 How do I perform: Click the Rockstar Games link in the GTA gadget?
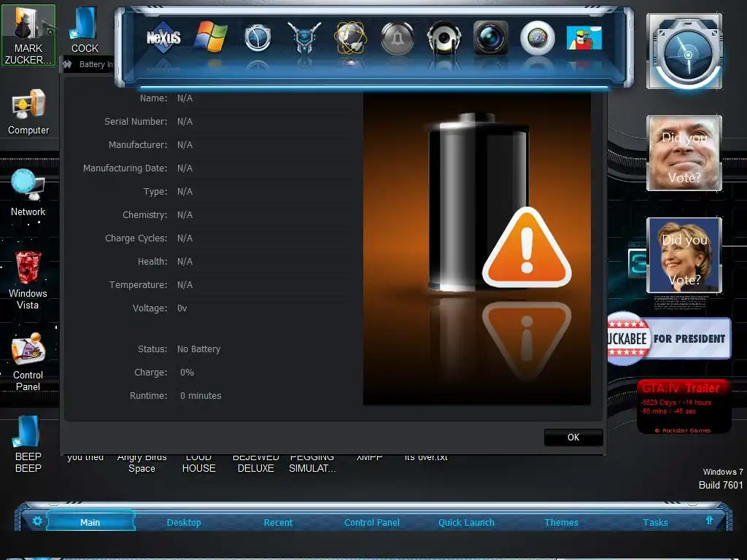pos(683,430)
